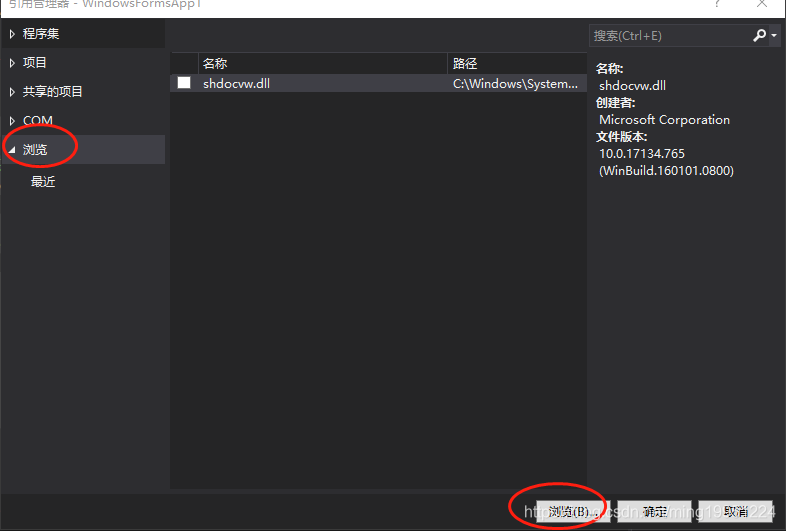Open the search options dropdown arrow
Image resolution: width=786 pixels, height=531 pixels.
pos(774,35)
